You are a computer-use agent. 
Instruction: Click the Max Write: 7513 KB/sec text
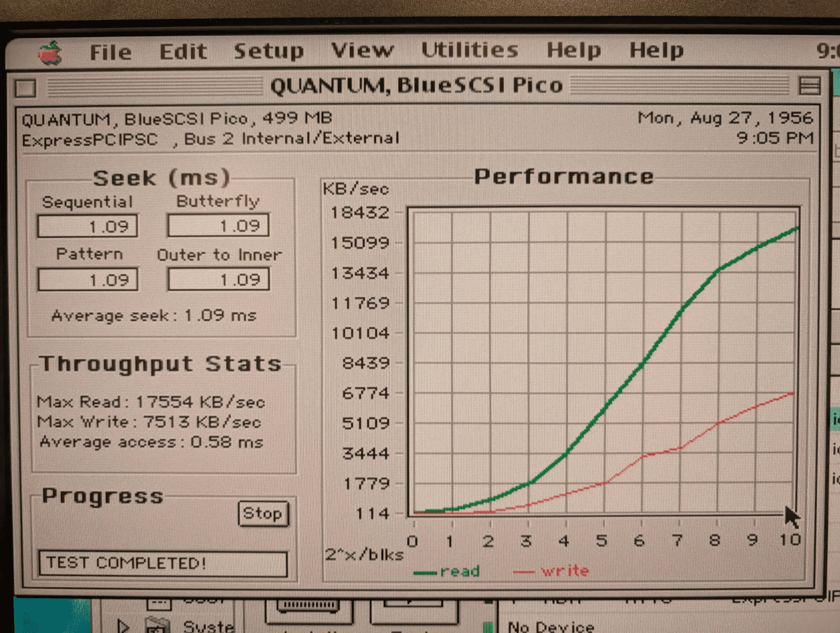[149, 422]
